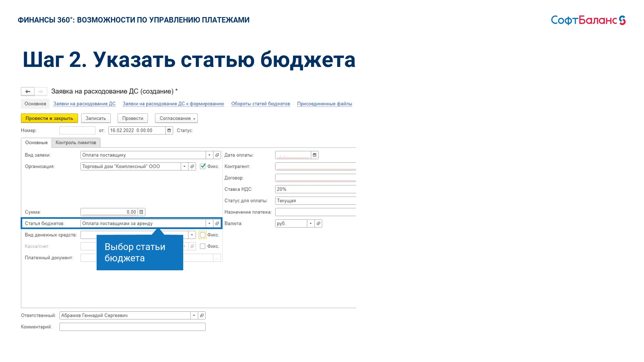The image size is (644, 362).
Task: Expand Валюта dropdown arrow
Action: pyautogui.click(x=311, y=223)
